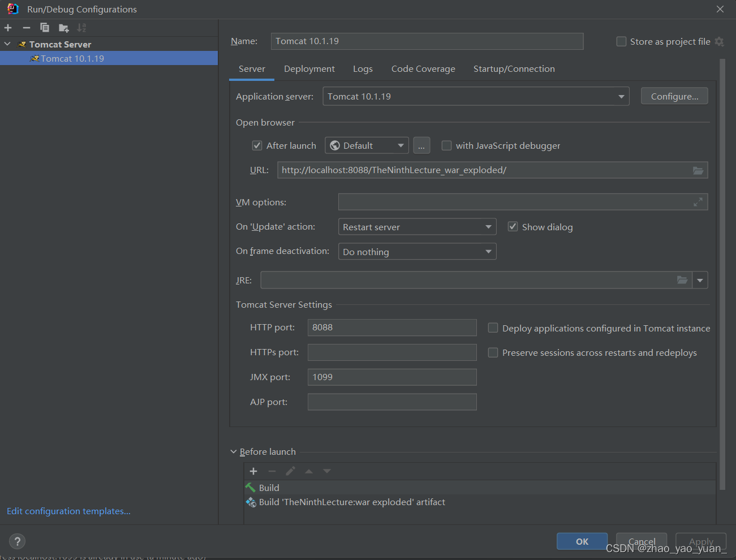Click the Cancel button

tap(642, 541)
